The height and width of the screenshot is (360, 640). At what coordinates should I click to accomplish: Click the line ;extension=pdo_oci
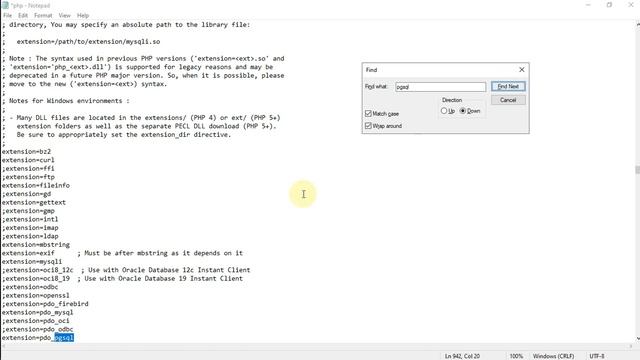click(36, 321)
